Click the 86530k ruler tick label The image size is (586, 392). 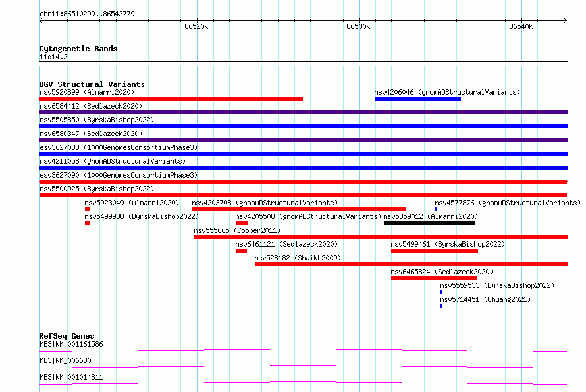coord(358,26)
